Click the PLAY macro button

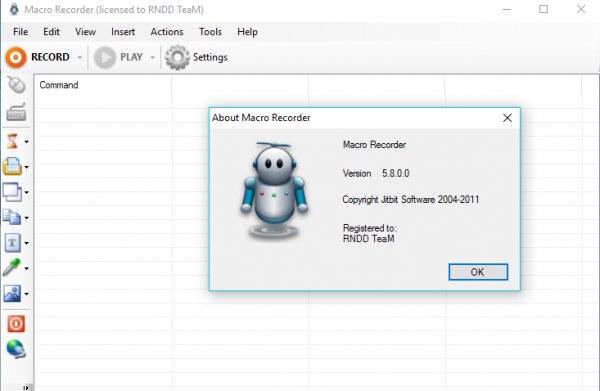pyautogui.click(x=118, y=57)
